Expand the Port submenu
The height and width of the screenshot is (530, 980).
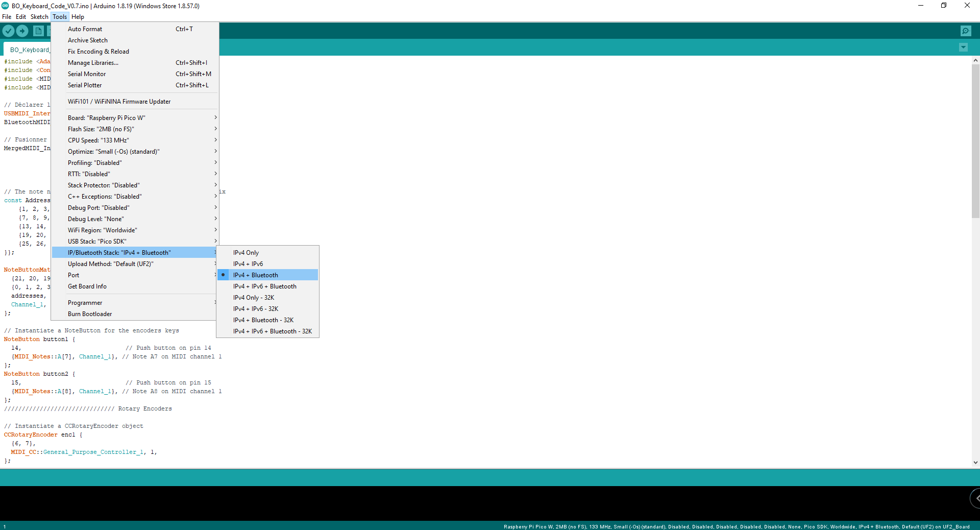click(x=135, y=275)
